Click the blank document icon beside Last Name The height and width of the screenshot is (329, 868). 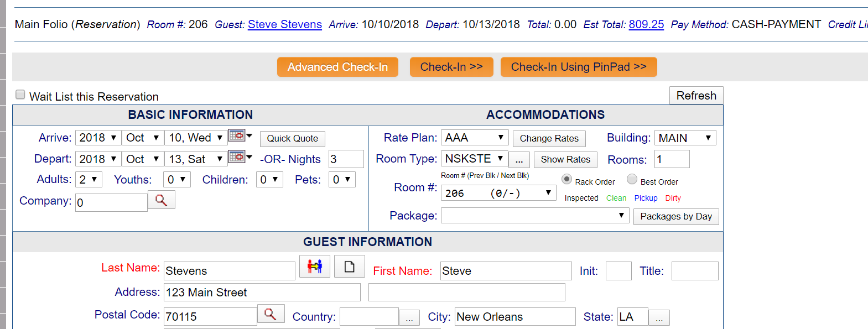[350, 266]
